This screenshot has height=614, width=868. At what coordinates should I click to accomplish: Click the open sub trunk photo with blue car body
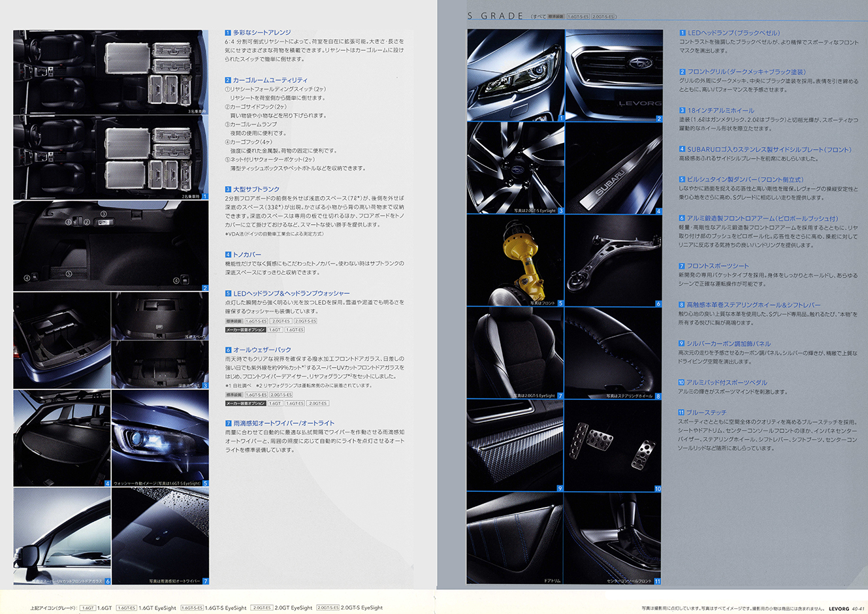pyautogui.click(x=62, y=340)
